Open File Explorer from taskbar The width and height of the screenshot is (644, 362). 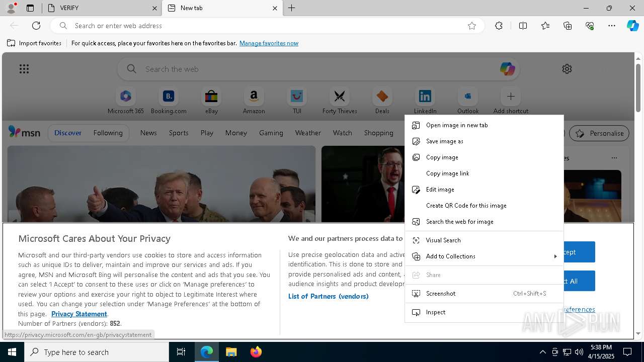coord(231,352)
